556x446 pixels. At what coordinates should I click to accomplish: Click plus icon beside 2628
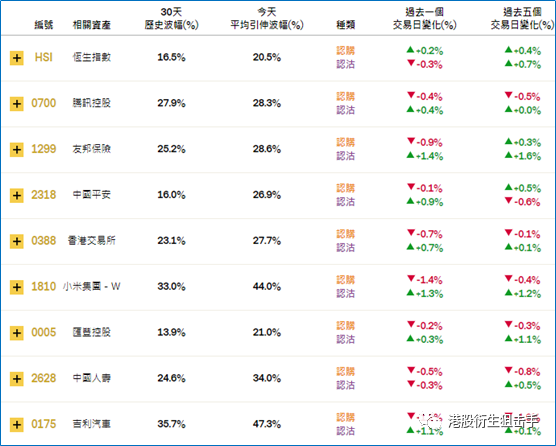17,379
